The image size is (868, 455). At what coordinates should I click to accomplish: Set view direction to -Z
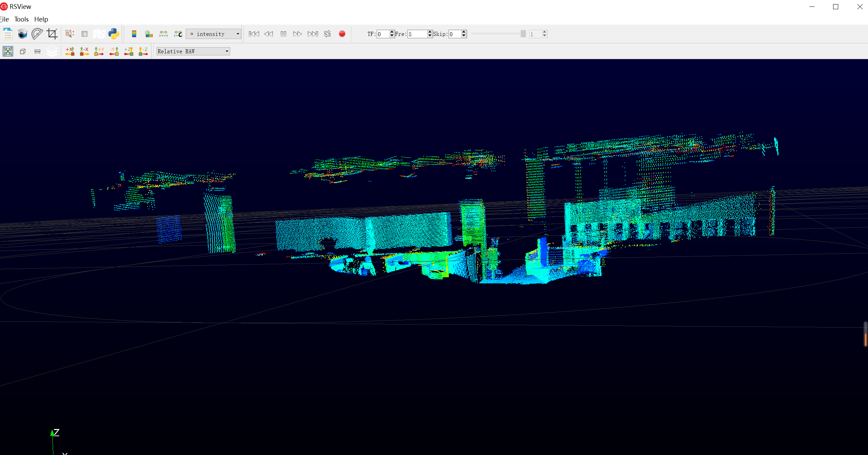pyautogui.click(x=143, y=51)
